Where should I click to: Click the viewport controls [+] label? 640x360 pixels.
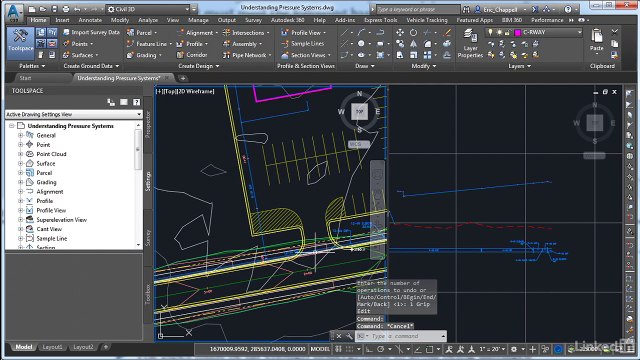(159, 91)
